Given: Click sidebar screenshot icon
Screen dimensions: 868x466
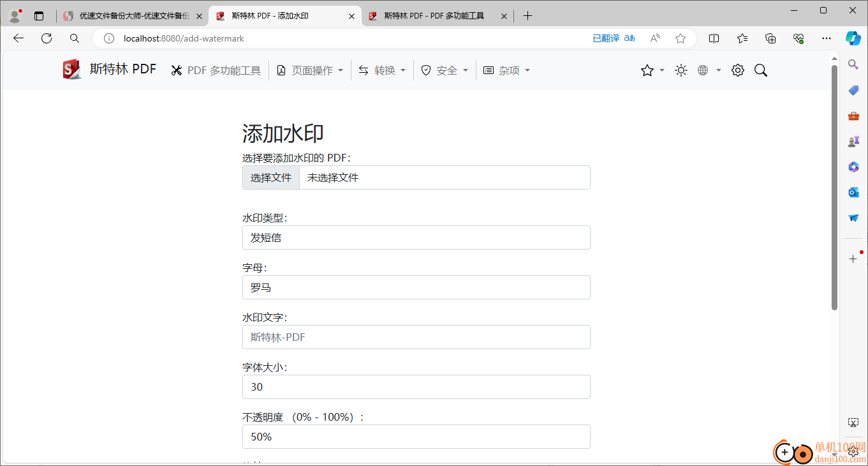Looking at the screenshot, I should click(853, 423).
